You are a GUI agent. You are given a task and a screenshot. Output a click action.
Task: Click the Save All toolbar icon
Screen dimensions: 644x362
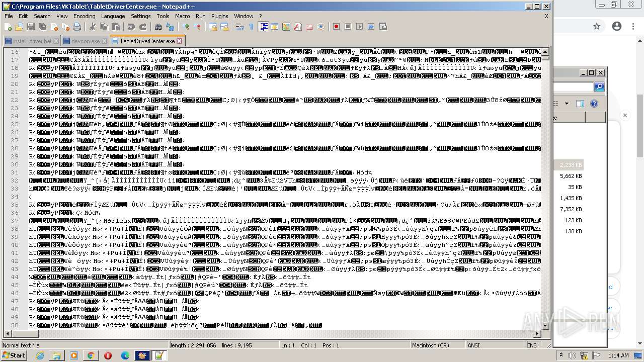42,27
